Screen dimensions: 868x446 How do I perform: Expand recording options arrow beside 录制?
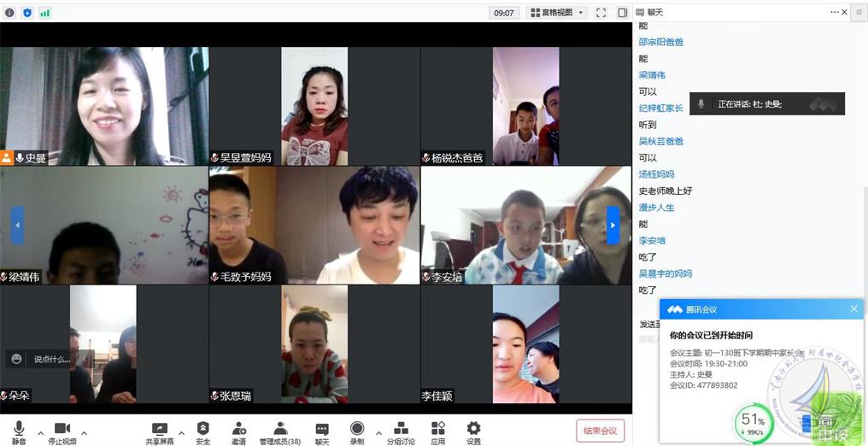click(378, 432)
